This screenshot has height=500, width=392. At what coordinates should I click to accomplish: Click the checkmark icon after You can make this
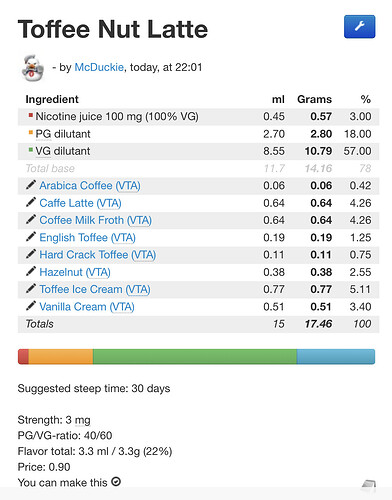click(x=116, y=482)
